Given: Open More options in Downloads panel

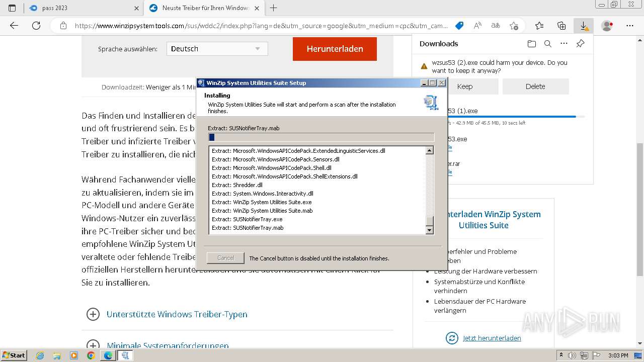Looking at the screenshot, I should tap(564, 44).
